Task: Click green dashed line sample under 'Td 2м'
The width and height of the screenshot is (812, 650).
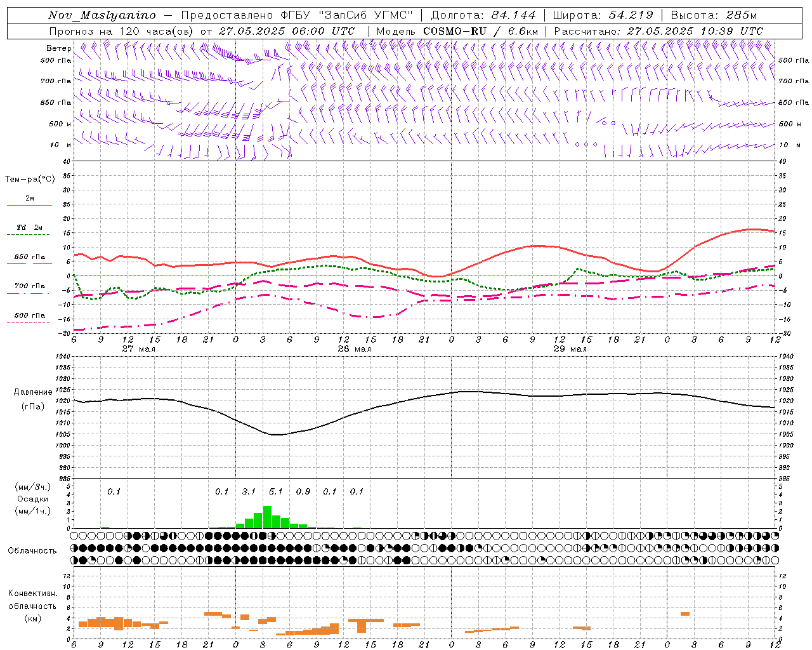Action: [x=28, y=235]
